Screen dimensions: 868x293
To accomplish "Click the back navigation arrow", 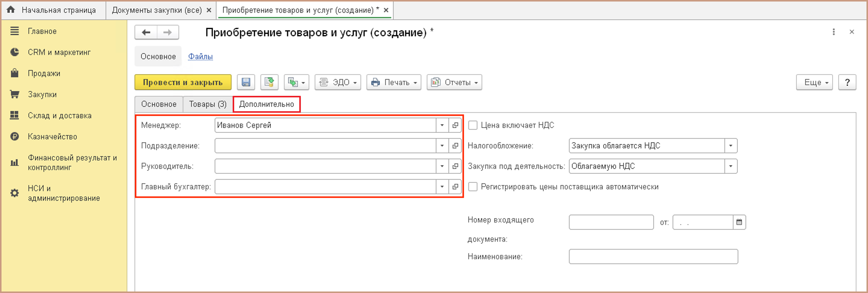I will click(146, 32).
